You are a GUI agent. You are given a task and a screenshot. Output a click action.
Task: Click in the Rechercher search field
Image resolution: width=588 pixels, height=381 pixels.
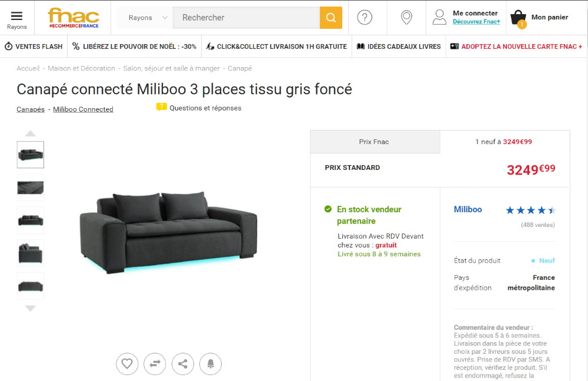(x=246, y=18)
